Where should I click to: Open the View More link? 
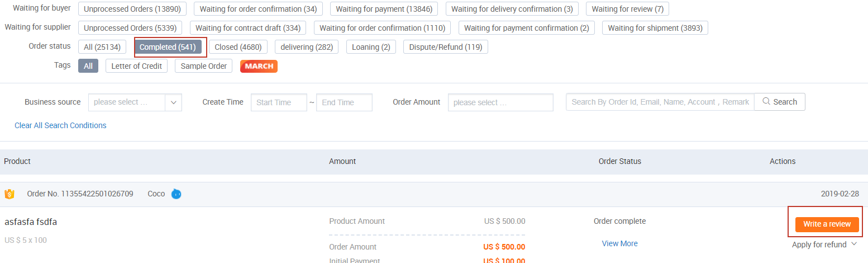click(x=619, y=243)
